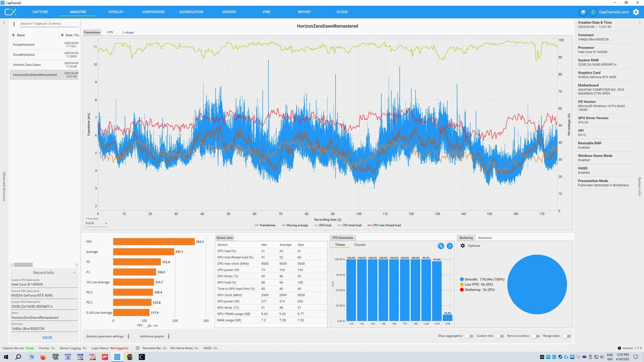
Task: Click the refresh icon next to Resizable Bar status
Action: (137, 348)
